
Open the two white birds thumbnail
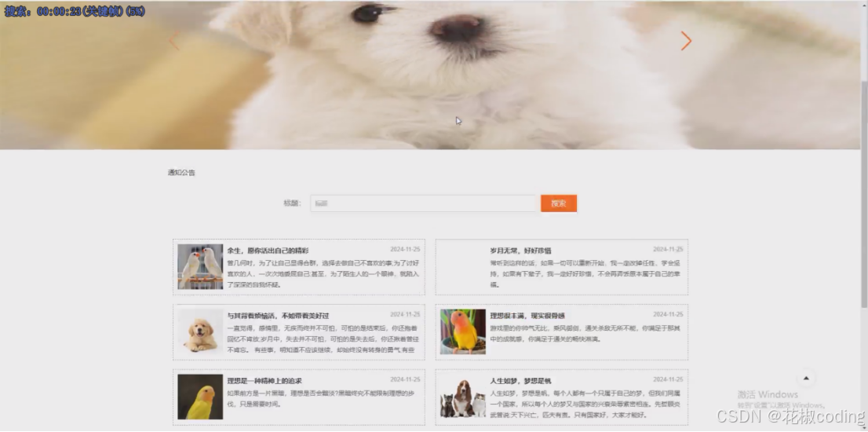(x=200, y=266)
